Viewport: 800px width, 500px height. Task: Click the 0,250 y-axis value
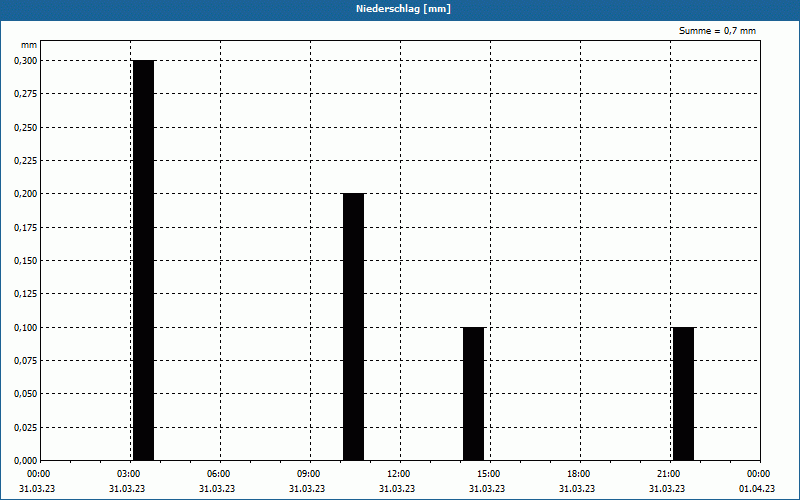tap(26, 128)
